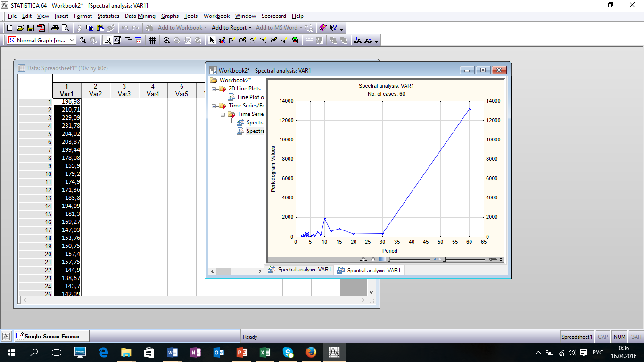
Task: Open the Statistics menu
Action: [108, 16]
